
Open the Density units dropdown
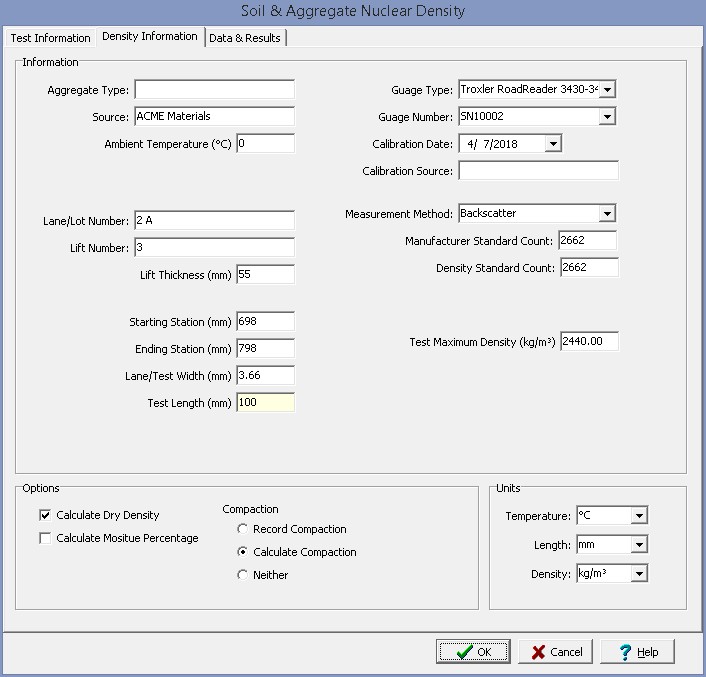(639, 574)
